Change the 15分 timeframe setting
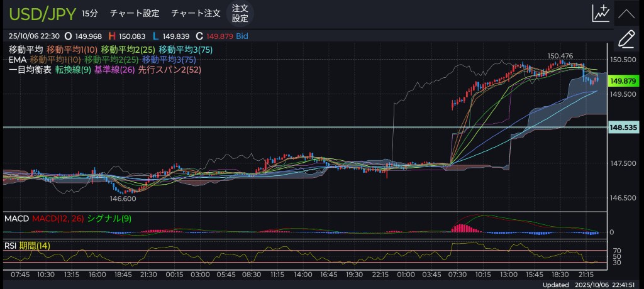 [x=89, y=13]
